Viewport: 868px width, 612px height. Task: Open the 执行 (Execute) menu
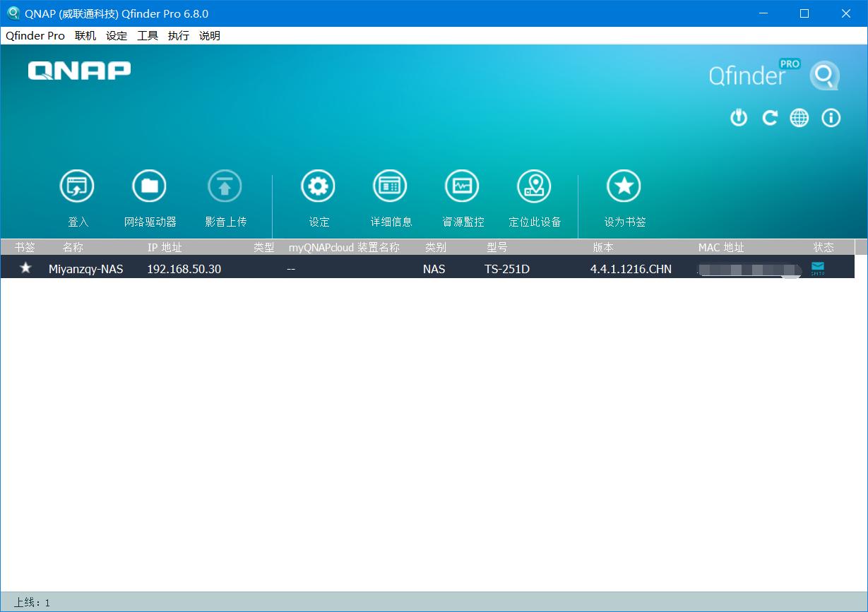pyautogui.click(x=178, y=35)
